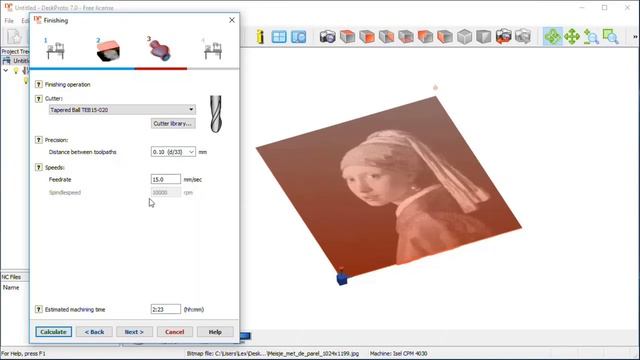The height and width of the screenshot is (360, 640).
Task: Collapse the Project Tree chevron node
Action: pyautogui.click(x=6, y=71)
